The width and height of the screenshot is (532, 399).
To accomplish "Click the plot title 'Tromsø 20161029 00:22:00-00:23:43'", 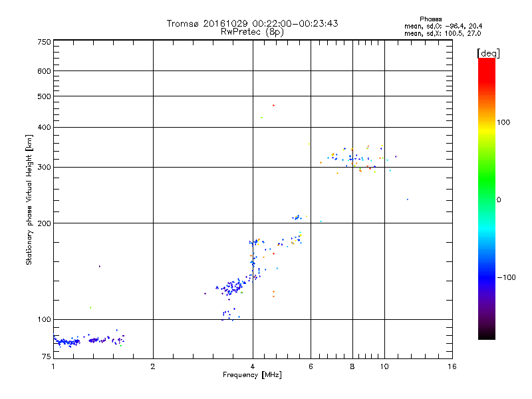I will point(252,23).
